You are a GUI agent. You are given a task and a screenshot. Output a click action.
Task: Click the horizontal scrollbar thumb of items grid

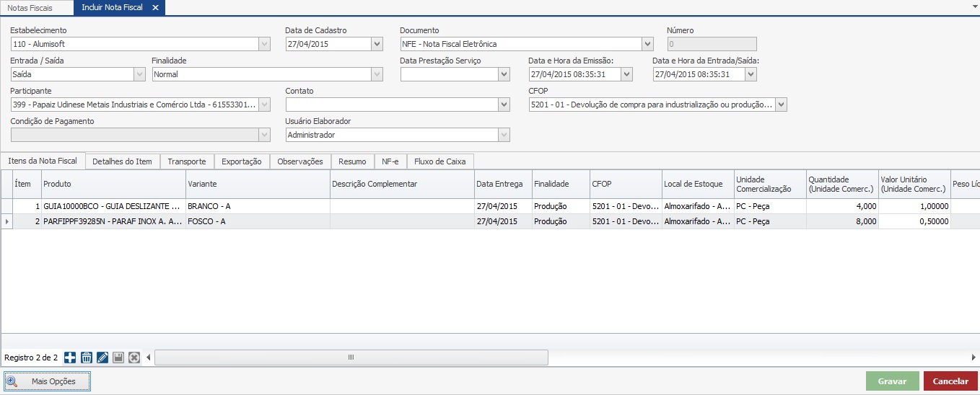pos(351,358)
